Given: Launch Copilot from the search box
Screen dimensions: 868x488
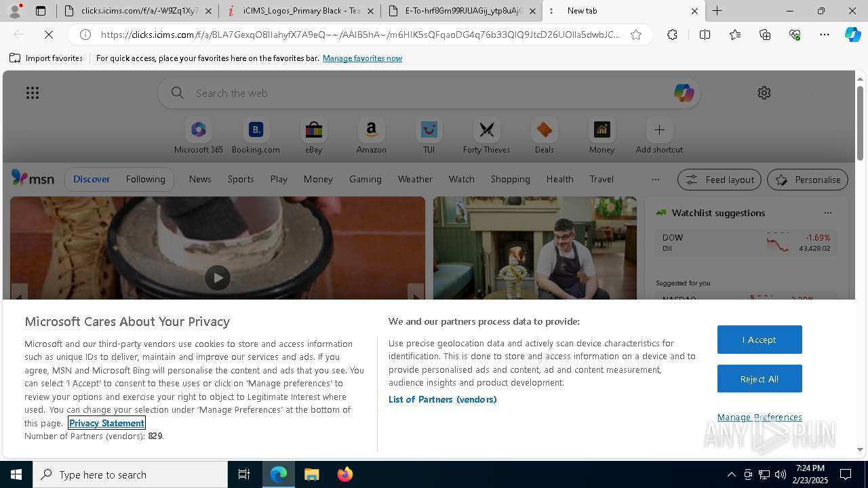Looking at the screenshot, I should tap(684, 93).
